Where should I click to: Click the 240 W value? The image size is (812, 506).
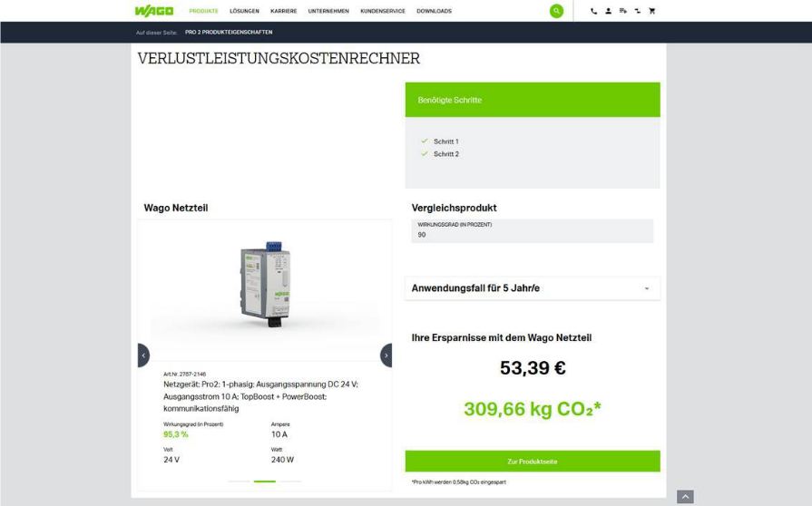point(282,460)
